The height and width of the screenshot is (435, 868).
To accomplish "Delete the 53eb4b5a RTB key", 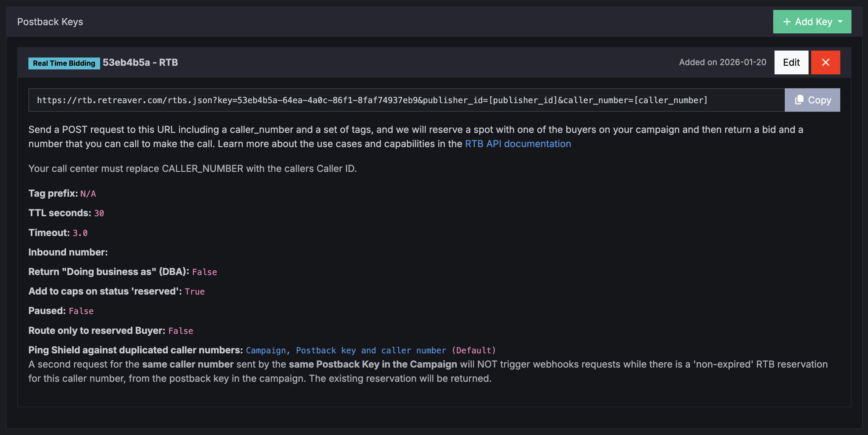I will pos(825,62).
